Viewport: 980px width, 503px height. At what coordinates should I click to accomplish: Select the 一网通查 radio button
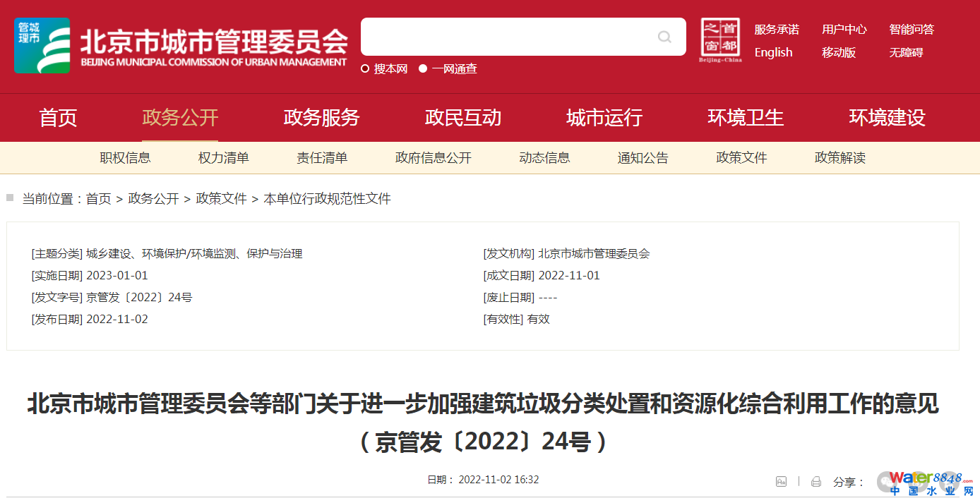423,68
